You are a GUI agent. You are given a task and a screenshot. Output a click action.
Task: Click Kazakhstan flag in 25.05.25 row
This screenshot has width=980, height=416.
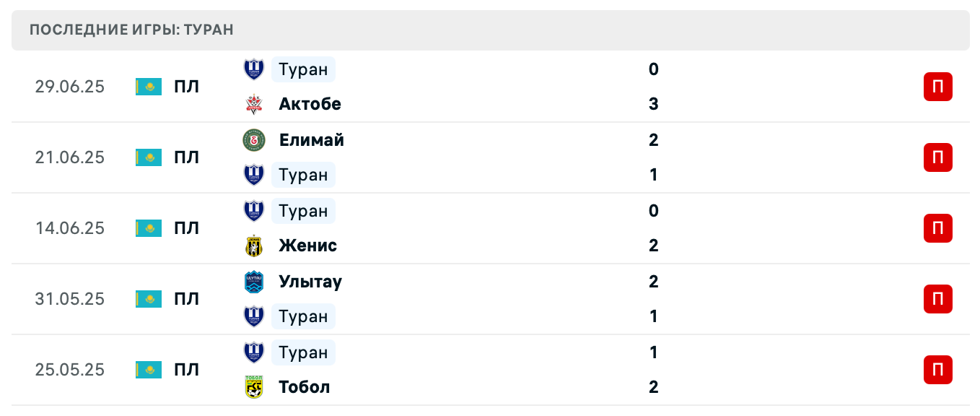pyautogui.click(x=149, y=370)
